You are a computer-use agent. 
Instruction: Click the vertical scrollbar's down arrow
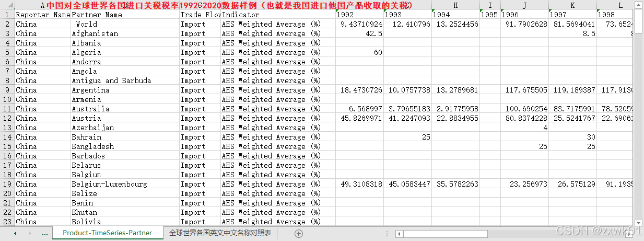coord(638,223)
